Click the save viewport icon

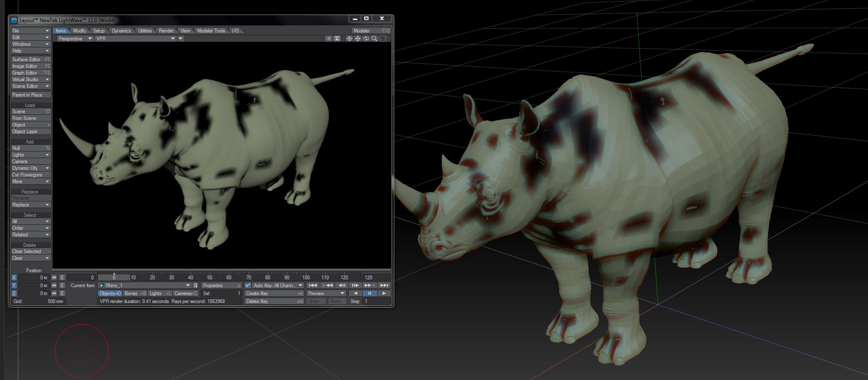(337, 39)
